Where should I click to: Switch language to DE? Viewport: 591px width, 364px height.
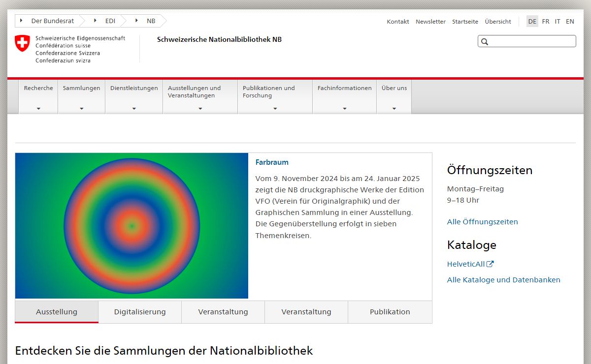(x=532, y=21)
